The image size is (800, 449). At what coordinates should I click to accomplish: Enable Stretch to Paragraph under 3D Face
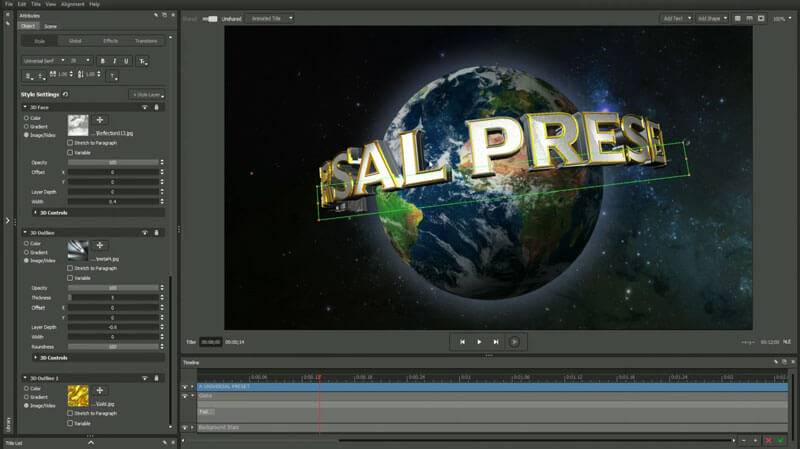coord(70,143)
